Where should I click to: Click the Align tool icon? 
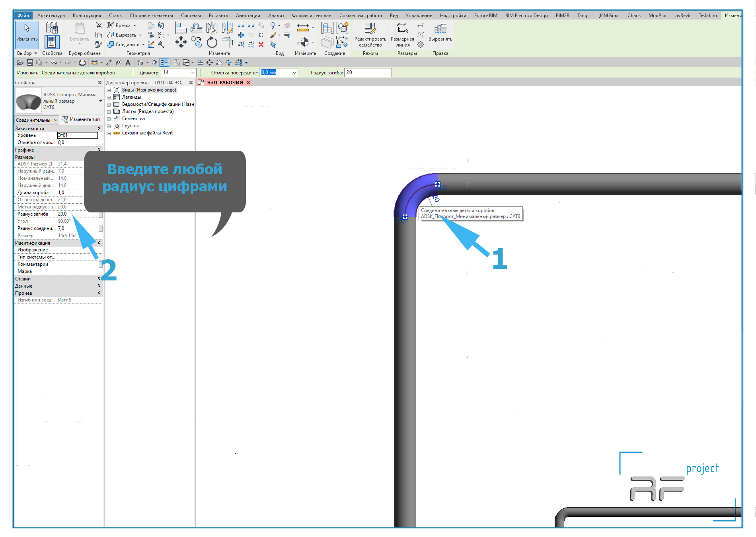181,28
